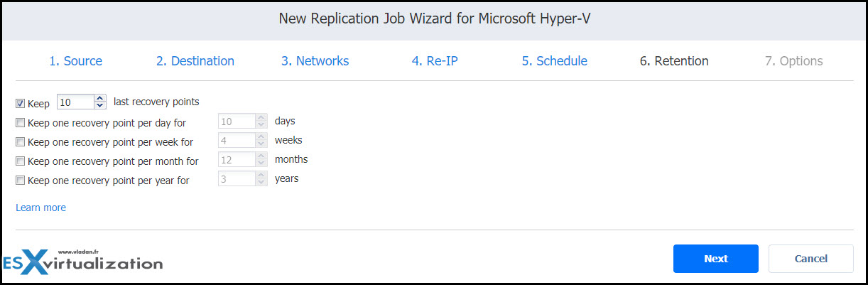This screenshot has height=285, width=868.
Task: Click the Next button
Action: pyautogui.click(x=716, y=259)
